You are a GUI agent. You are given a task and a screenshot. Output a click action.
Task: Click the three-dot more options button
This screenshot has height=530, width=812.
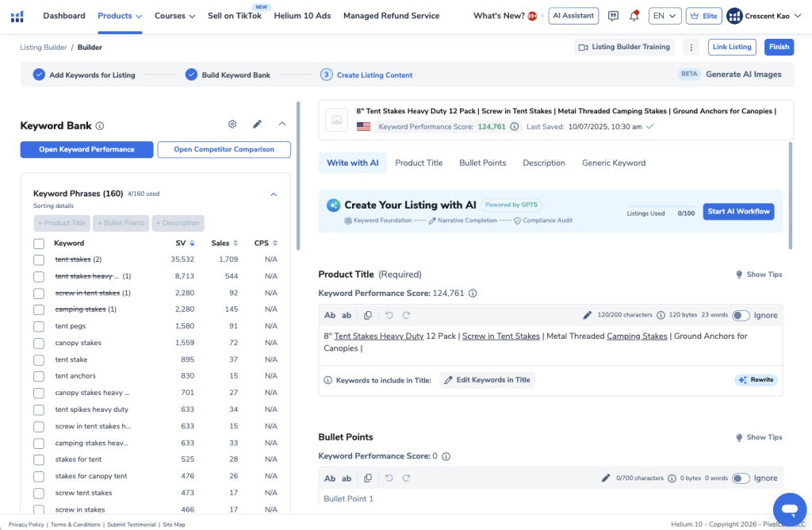click(x=691, y=47)
